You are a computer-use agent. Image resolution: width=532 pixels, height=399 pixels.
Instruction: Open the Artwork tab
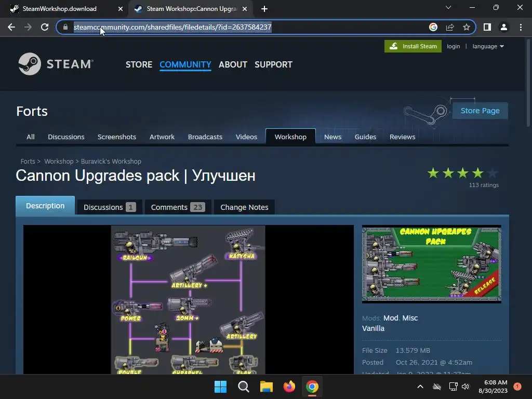(162, 137)
